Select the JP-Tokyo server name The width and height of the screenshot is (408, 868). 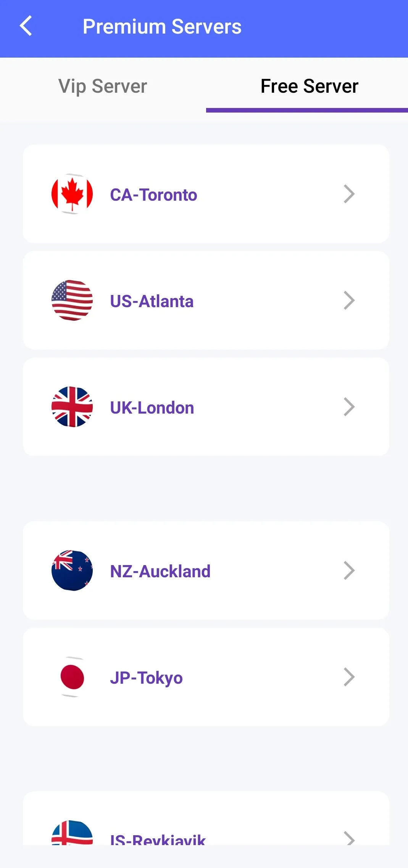[x=146, y=678]
